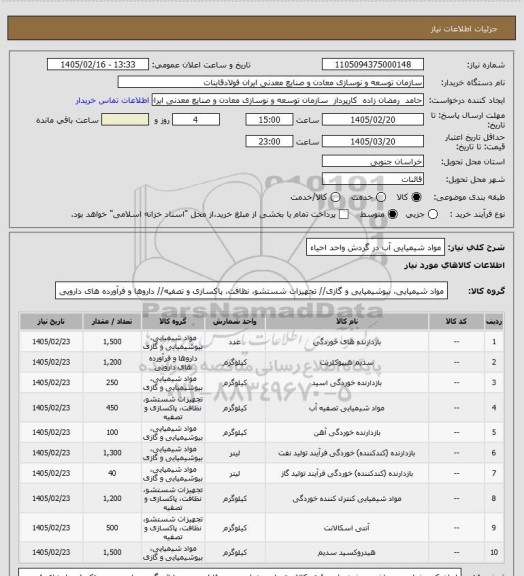Click quantity 500 in row 9

tap(112, 528)
